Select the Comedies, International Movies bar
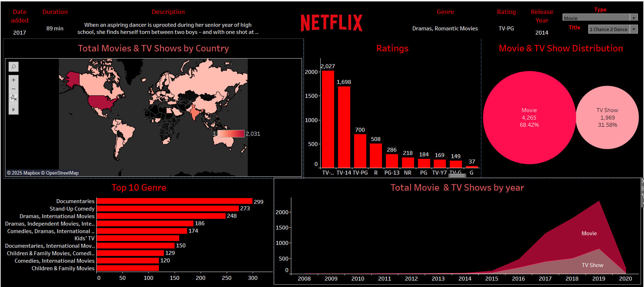Viewport: 644px width, 287px height. 128,261
